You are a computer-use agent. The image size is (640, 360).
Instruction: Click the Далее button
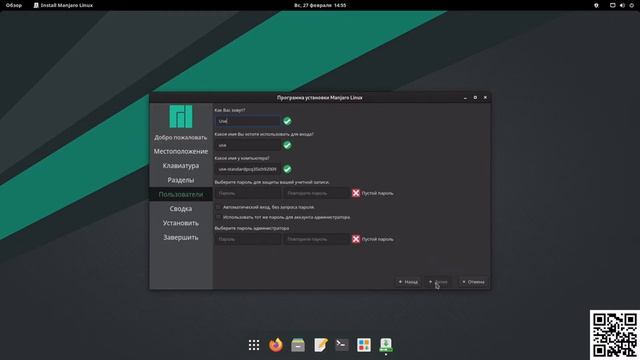point(438,282)
